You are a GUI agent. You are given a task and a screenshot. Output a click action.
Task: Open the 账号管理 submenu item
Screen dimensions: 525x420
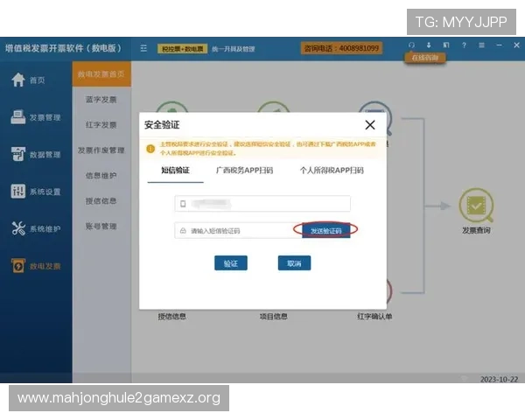pos(101,226)
